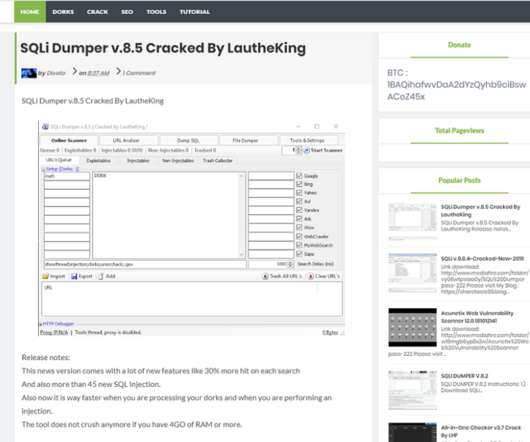Select the Injectables sub-tab
This screenshot has height=442, width=530.
(x=138, y=161)
